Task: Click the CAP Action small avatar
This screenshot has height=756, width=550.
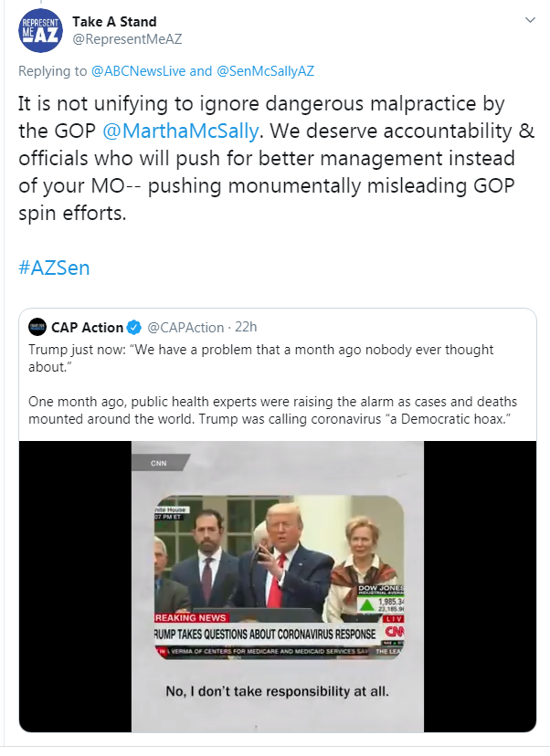Action: point(37,326)
